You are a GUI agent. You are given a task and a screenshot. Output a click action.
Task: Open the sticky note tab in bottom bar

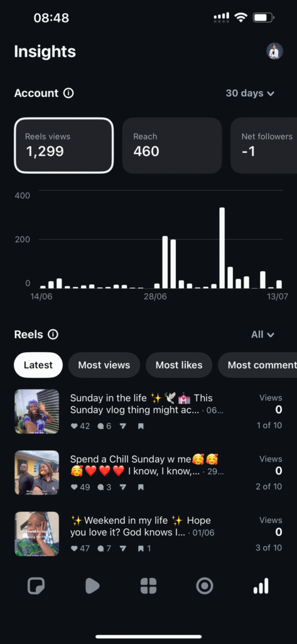(x=36, y=586)
